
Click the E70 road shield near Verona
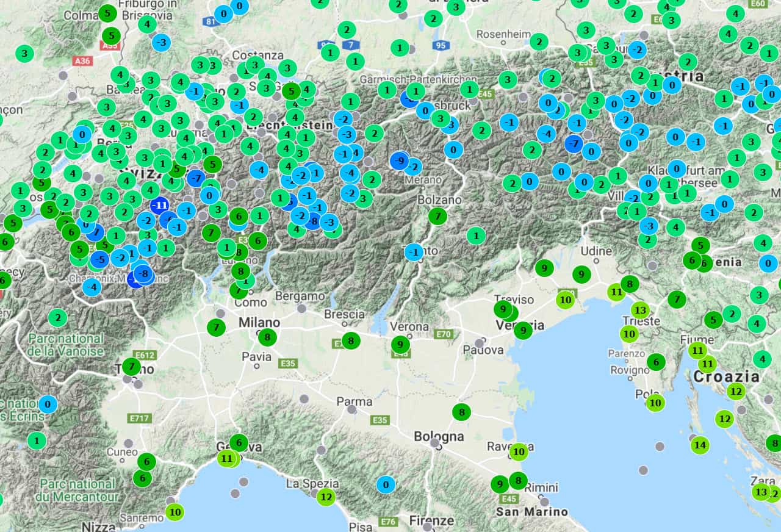444,334
